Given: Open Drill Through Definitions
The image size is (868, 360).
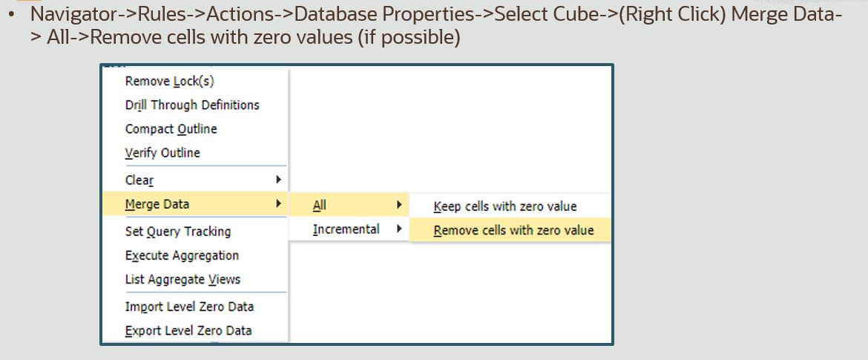Looking at the screenshot, I should (192, 105).
